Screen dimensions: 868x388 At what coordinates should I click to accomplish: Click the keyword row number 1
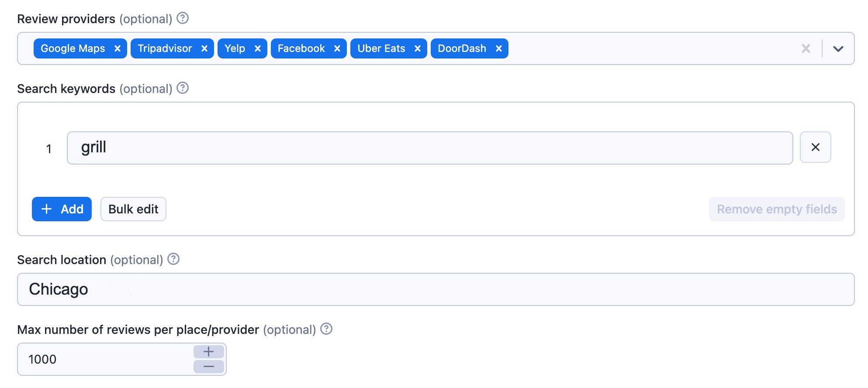(49, 149)
